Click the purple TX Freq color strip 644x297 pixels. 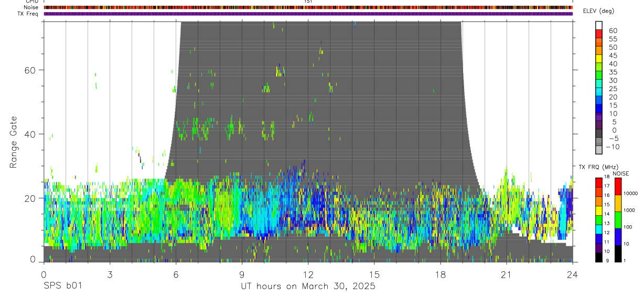308,14
